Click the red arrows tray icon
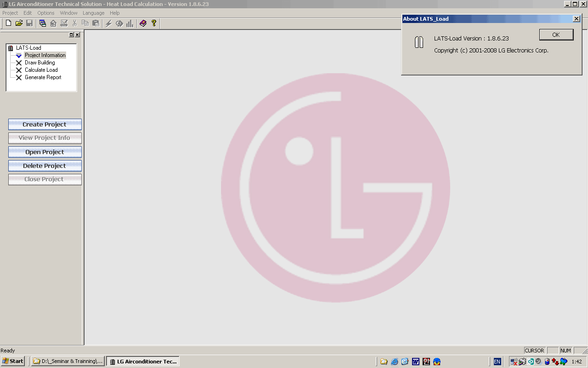Image resolution: width=588 pixels, height=368 pixels. [555, 362]
